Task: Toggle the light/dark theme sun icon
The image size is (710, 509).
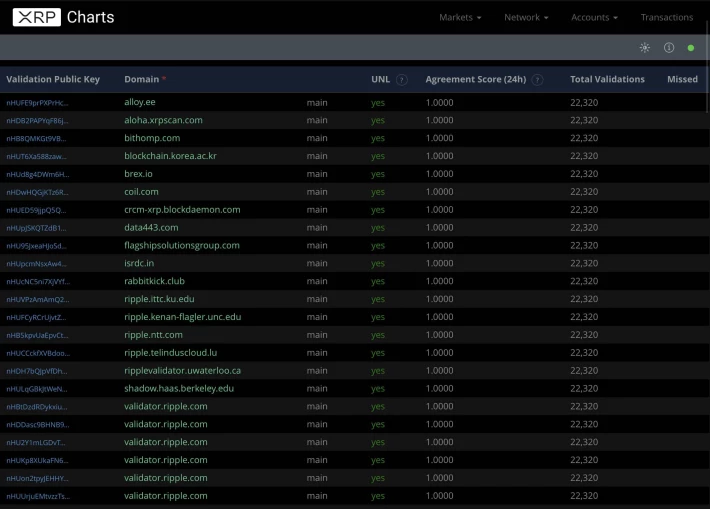Action: coord(645,48)
